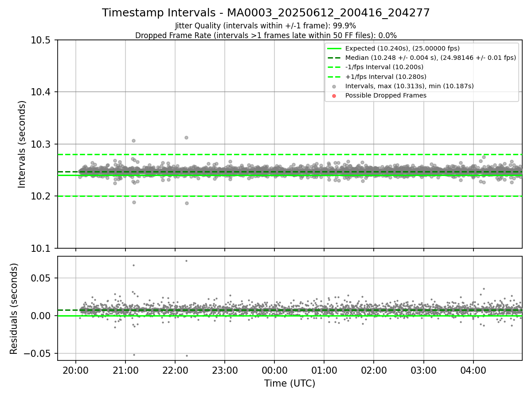Click the gray marker beside the 'Intervals' legend entry
Viewport: 532px width, 399px height.
click(334, 86)
